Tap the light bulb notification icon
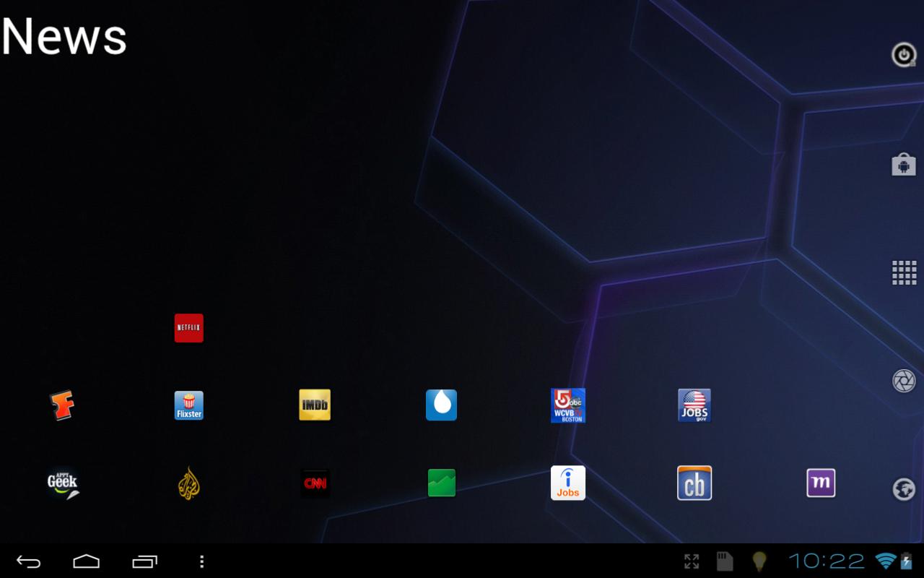 coord(759,561)
